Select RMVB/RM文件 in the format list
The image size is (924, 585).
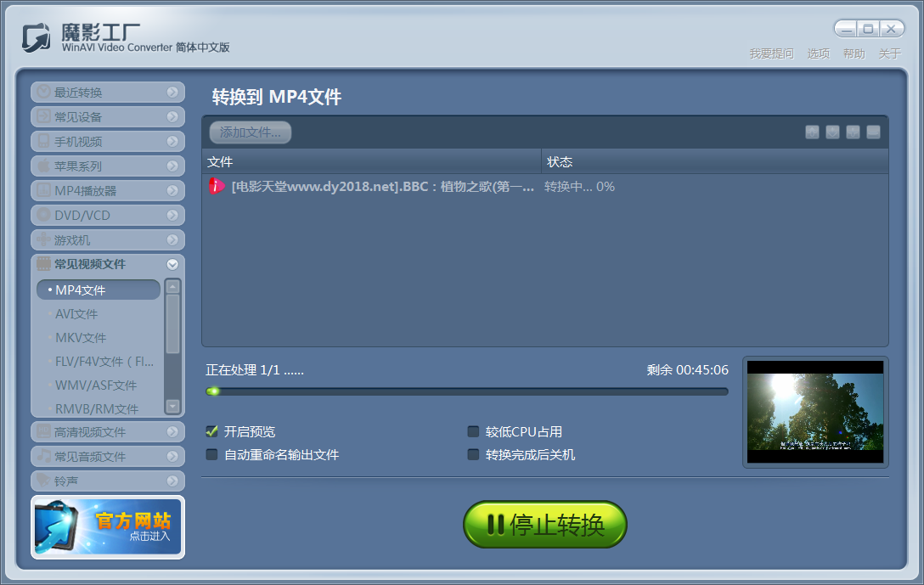point(97,409)
